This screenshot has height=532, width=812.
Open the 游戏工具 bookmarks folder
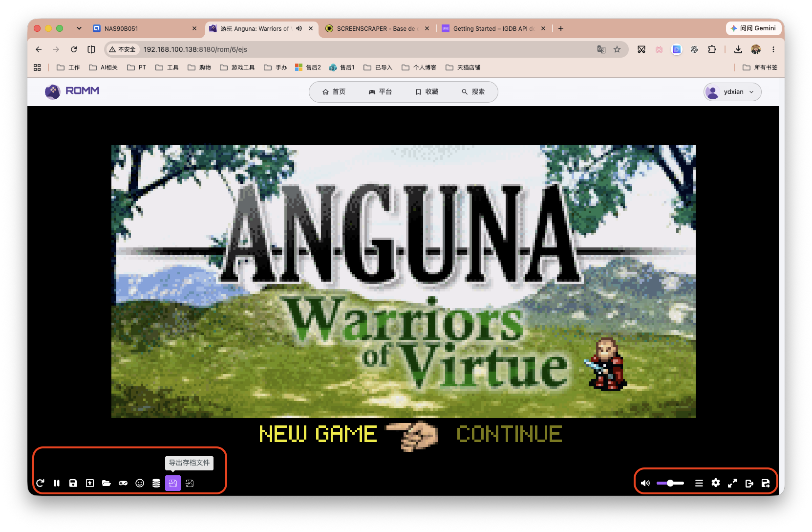[x=237, y=67]
